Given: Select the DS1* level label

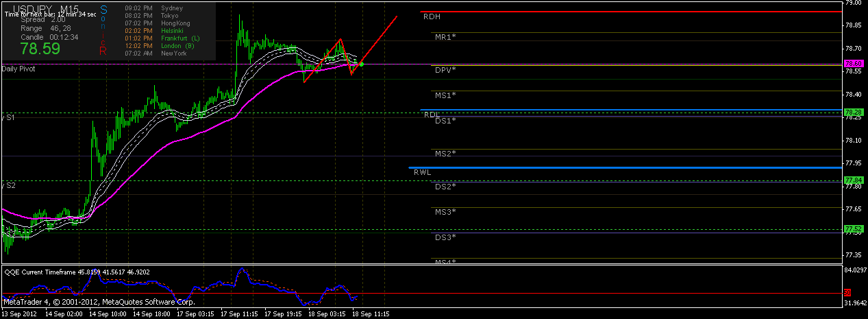Looking at the screenshot, I should [x=445, y=121].
